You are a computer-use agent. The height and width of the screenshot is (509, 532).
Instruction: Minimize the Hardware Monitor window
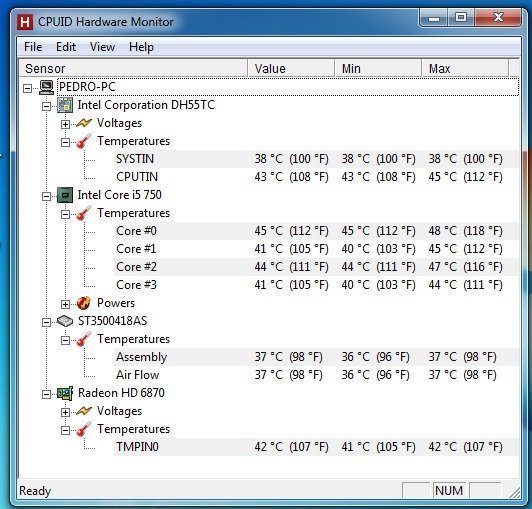coord(434,18)
